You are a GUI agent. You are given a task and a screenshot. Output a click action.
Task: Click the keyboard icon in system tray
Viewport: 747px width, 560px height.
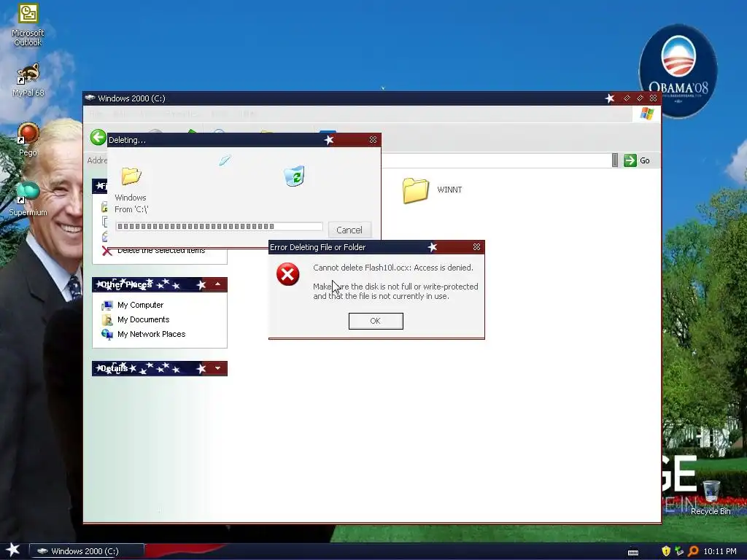[633, 553]
